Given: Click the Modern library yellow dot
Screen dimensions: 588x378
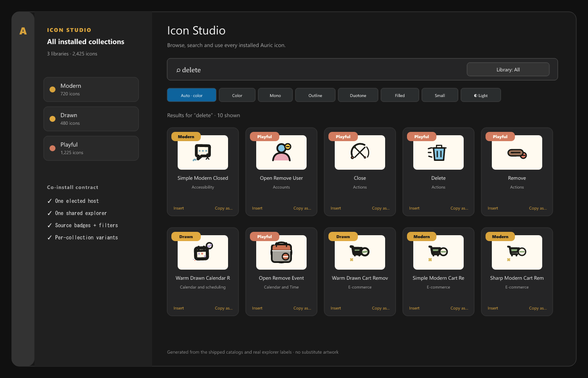Looking at the screenshot, I should click(52, 89).
